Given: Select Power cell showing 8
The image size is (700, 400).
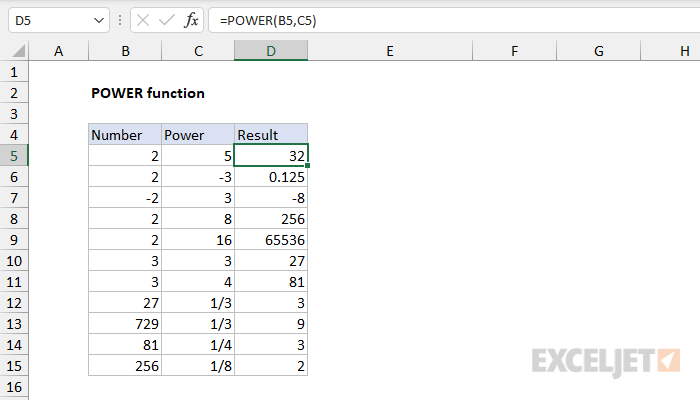Looking at the screenshot, I should [198, 219].
